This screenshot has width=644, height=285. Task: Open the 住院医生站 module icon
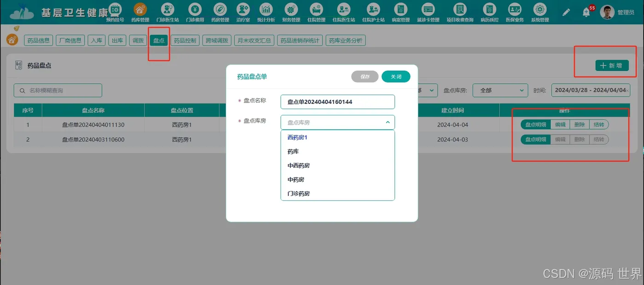(x=344, y=9)
